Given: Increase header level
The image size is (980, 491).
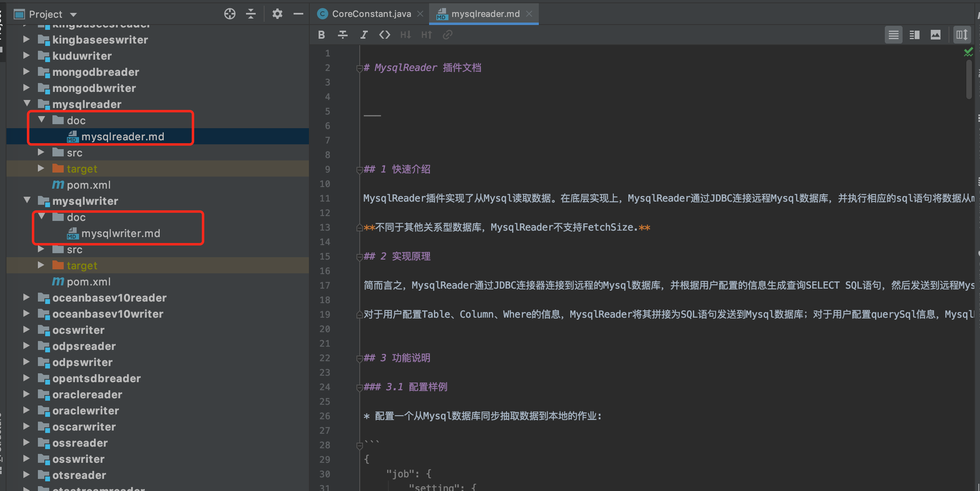Looking at the screenshot, I should tap(427, 35).
